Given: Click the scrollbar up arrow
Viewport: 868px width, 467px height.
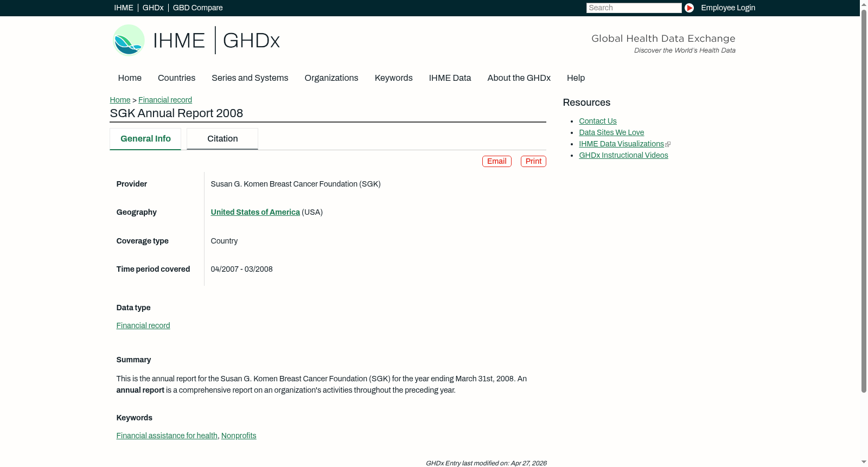Looking at the screenshot, I should coord(864,4).
